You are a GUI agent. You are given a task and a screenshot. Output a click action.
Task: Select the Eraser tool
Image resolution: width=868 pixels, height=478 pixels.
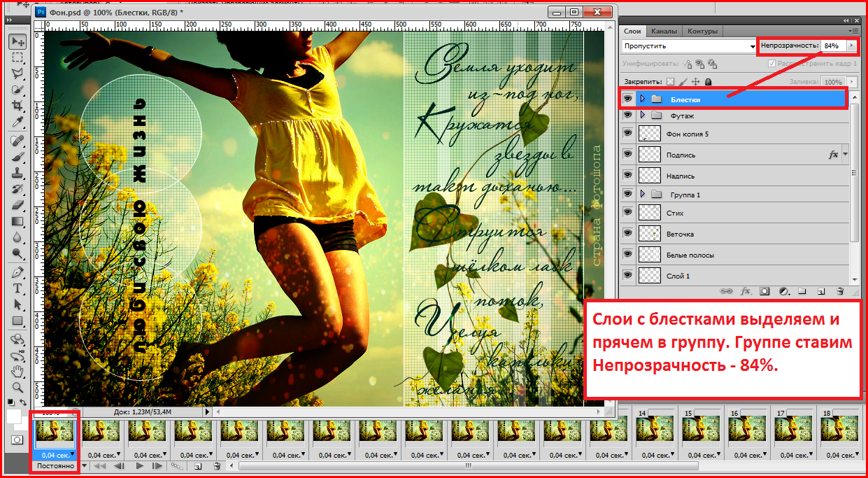pos(18,205)
